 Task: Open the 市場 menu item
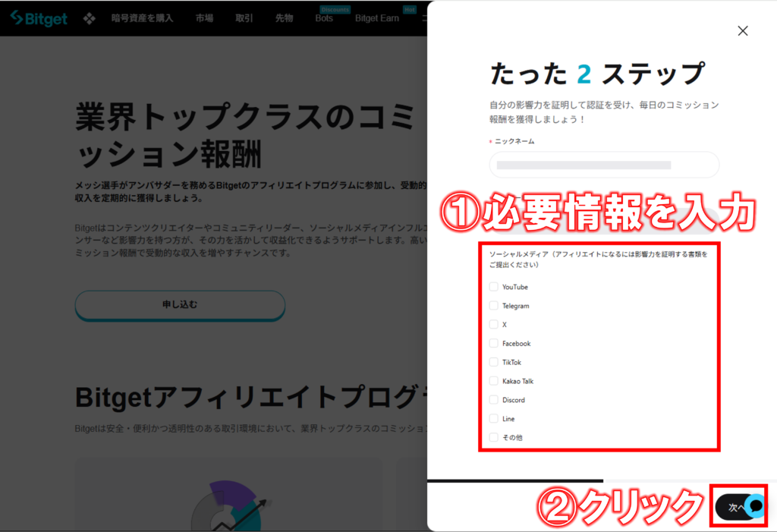click(x=204, y=18)
